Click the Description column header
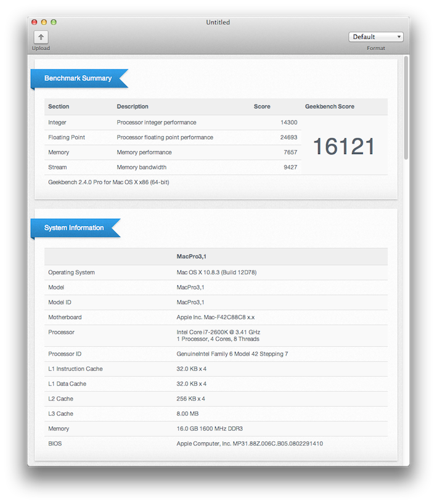The image size is (437, 504). 133,107
